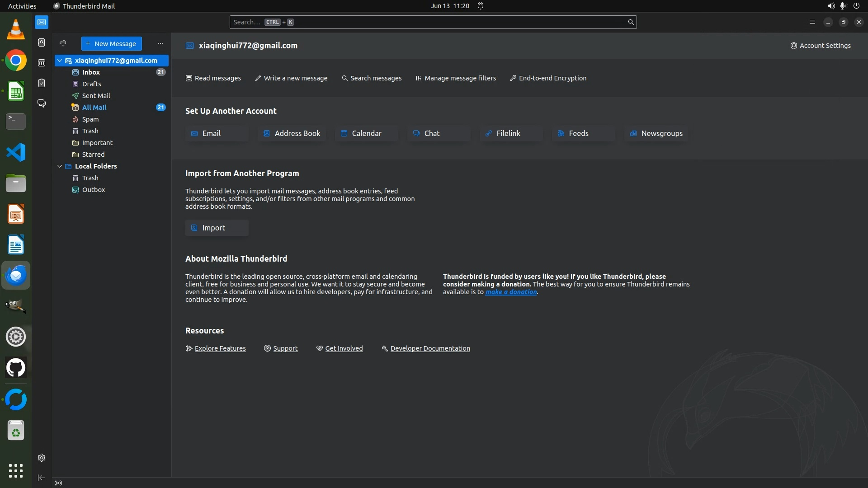Click in the global search field

click(429, 22)
